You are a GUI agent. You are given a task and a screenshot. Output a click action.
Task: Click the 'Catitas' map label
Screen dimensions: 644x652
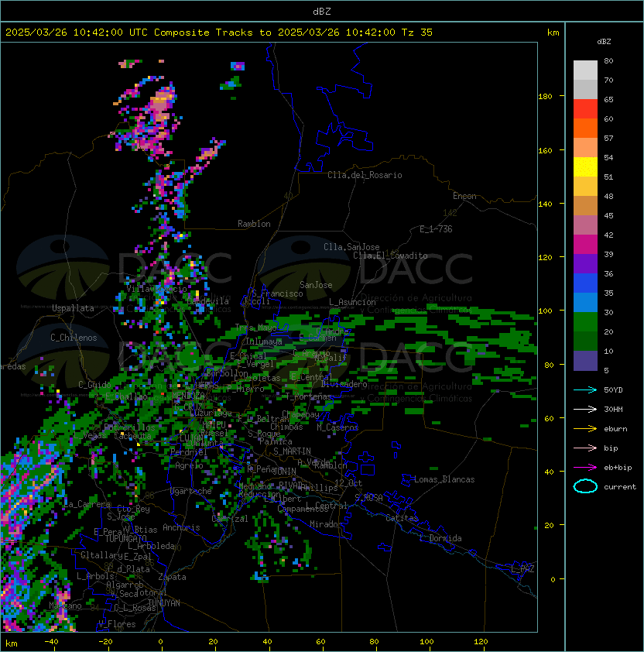(x=402, y=518)
